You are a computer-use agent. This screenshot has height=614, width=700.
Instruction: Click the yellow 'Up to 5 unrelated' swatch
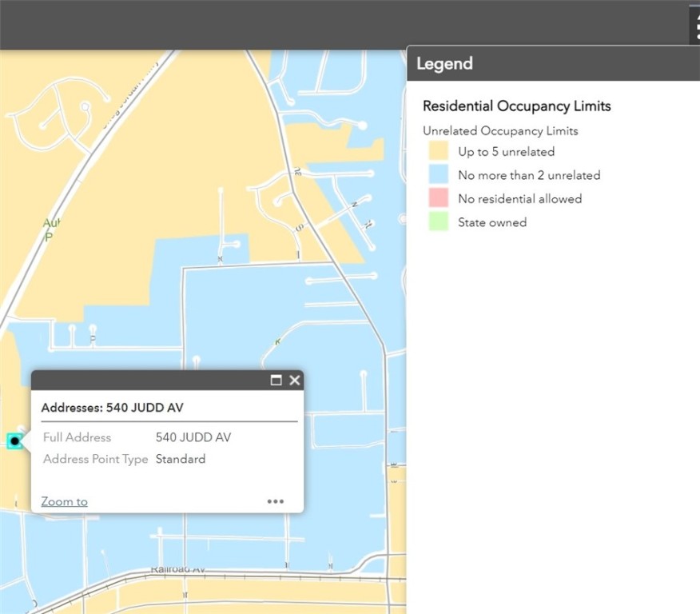tap(438, 151)
